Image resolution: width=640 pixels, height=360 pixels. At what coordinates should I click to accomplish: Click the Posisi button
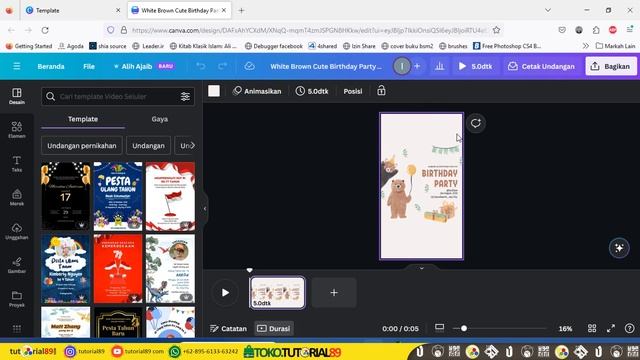point(353,91)
